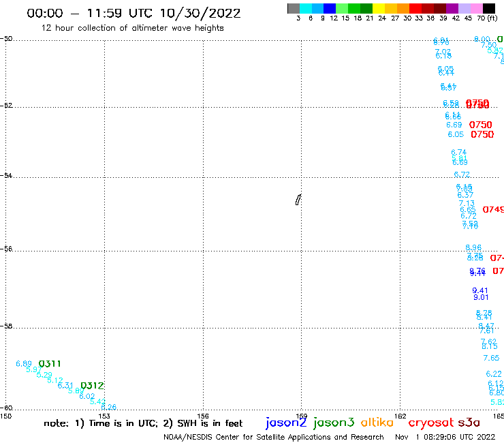Click the wave height value '6.37'
The height and width of the screenshot is (443, 504).
coord(465,195)
